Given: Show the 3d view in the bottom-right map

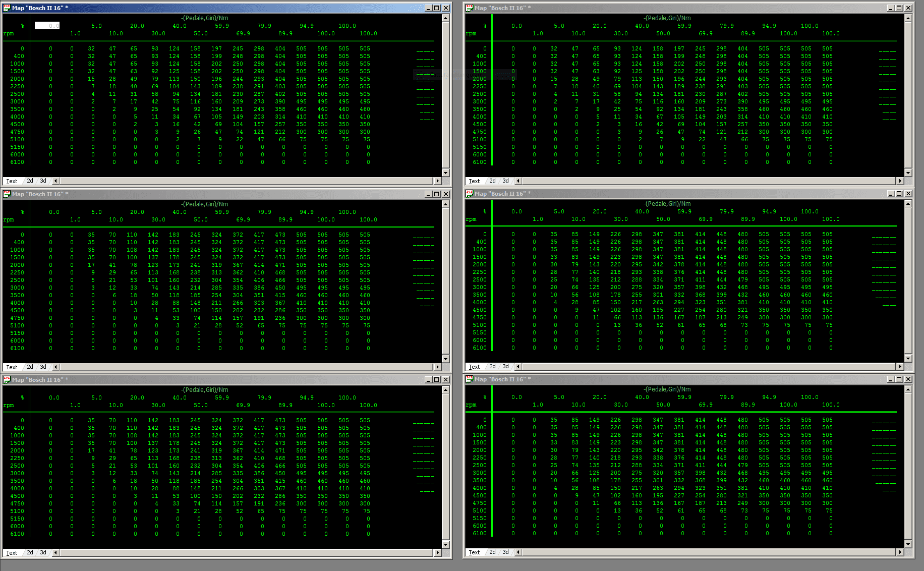Looking at the screenshot, I should (x=506, y=552).
